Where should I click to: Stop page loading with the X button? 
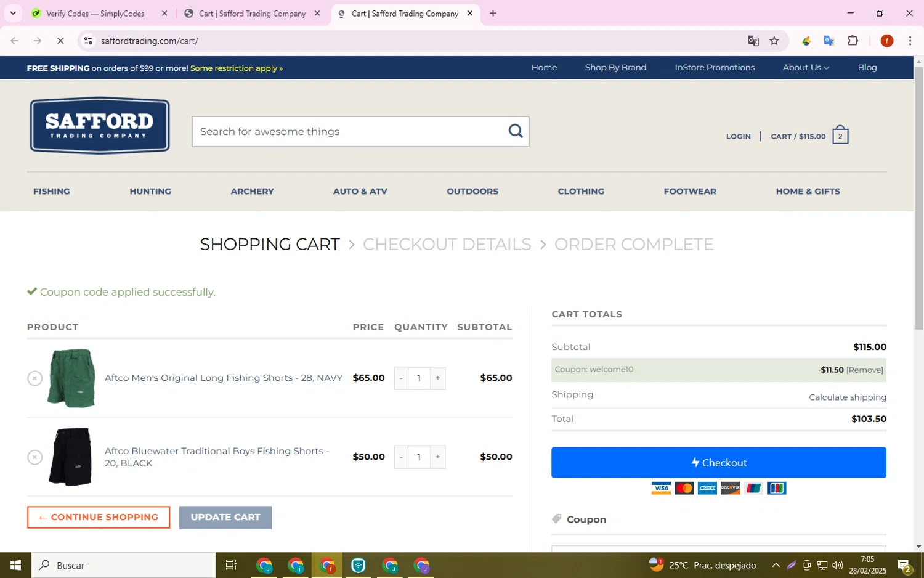(60, 41)
